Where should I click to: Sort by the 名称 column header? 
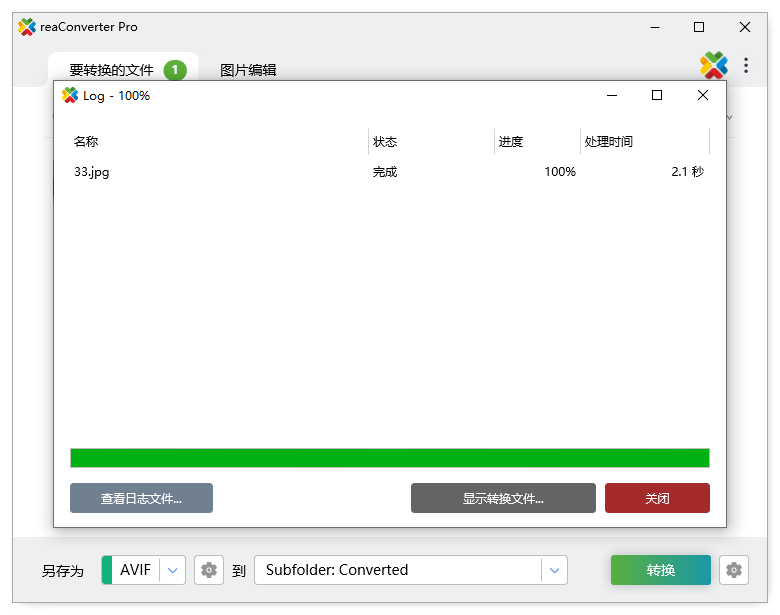(220, 142)
